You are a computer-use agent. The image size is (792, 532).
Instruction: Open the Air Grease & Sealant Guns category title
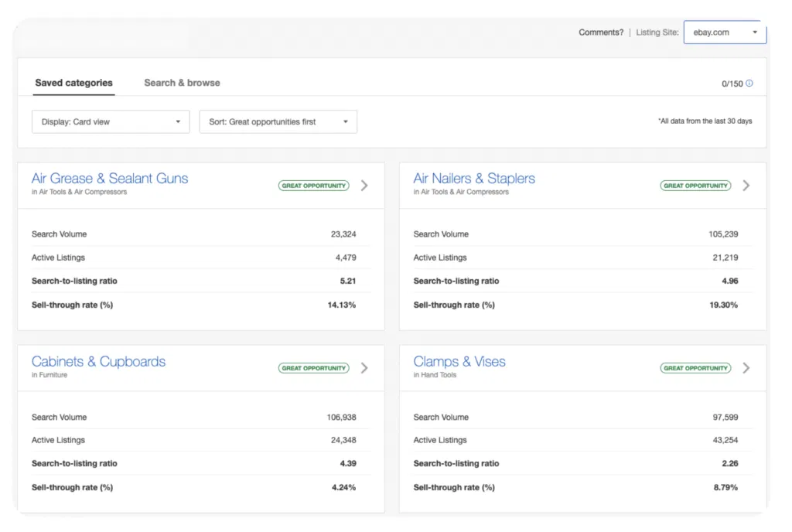pyautogui.click(x=110, y=178)
